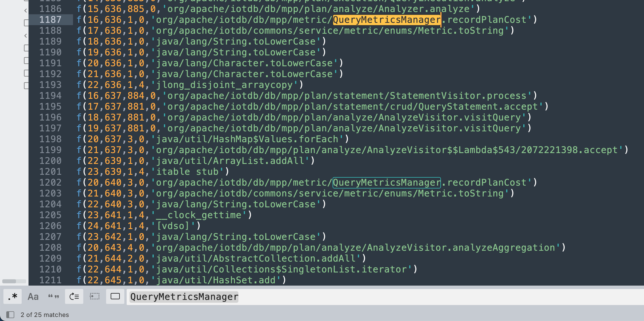Click the sidebar's horizontal scrollbar thumb
The width and height of the screenshot is (644, 321).
pos(9,281)
